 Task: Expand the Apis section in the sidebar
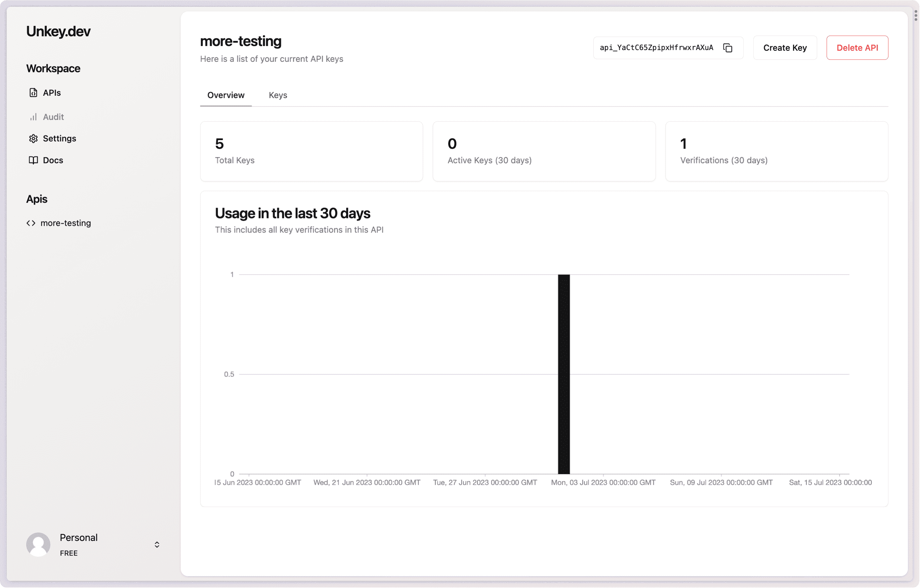(x=37, y=199)
